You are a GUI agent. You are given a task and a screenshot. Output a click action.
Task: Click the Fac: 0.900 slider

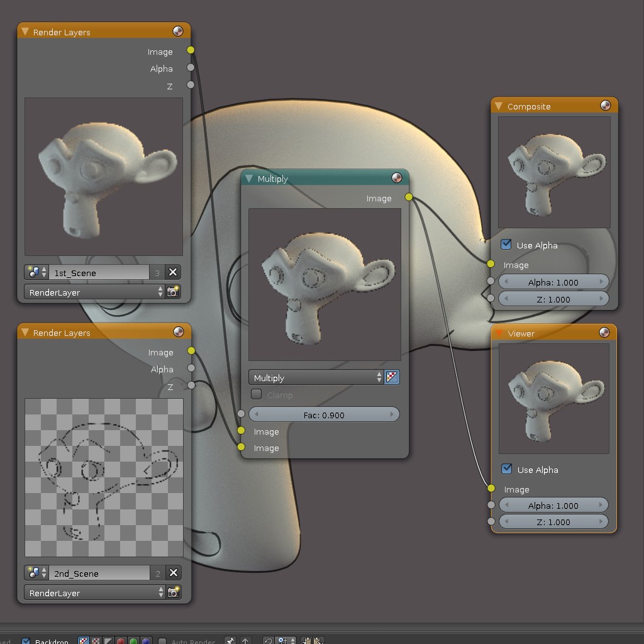point(324,414)
